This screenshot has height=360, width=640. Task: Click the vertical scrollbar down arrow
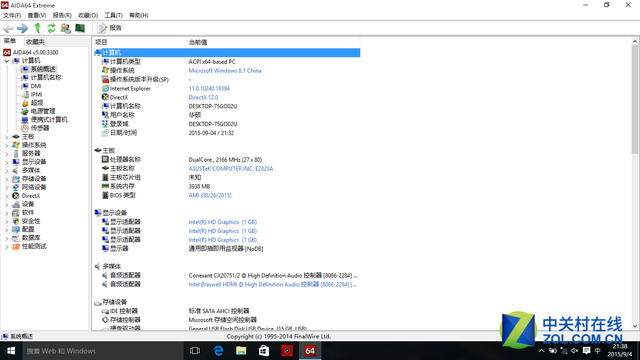pos(635,326)
